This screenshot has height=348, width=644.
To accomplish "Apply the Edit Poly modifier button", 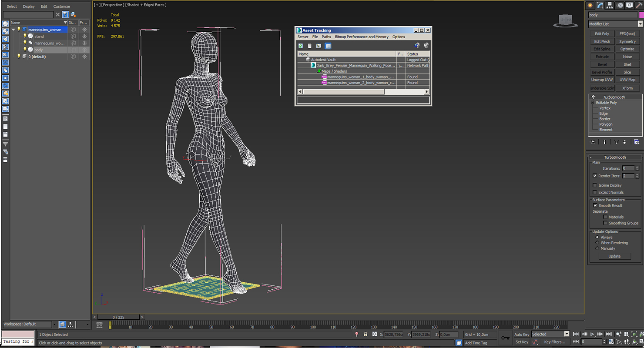I will pos(602,33).
